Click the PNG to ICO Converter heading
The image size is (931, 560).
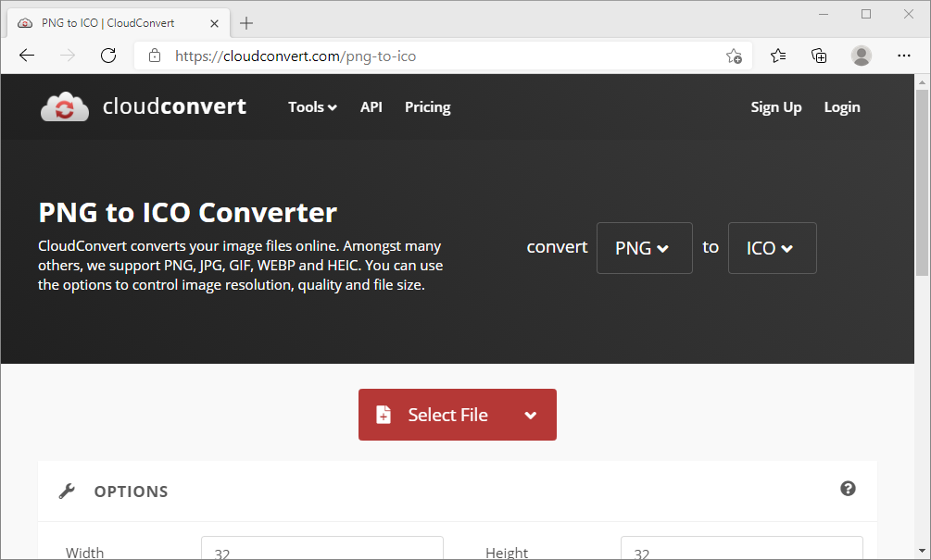tap(188, 212)
